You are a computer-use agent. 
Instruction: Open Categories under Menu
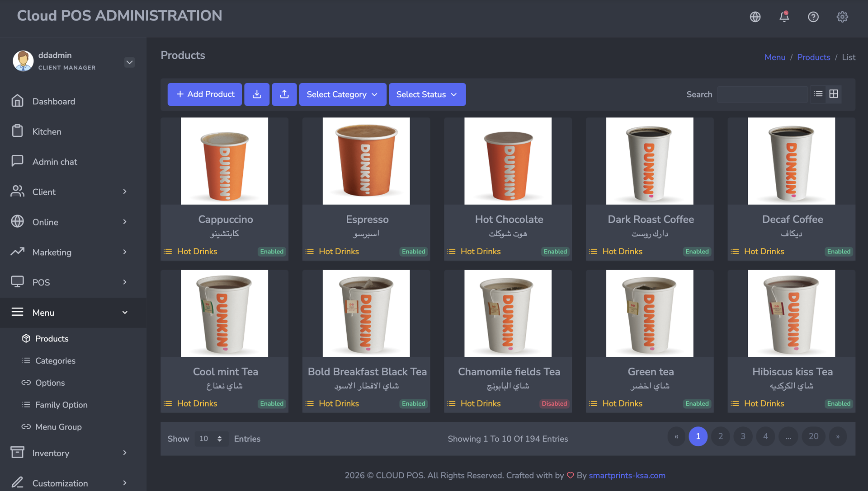tap(55, 360)
